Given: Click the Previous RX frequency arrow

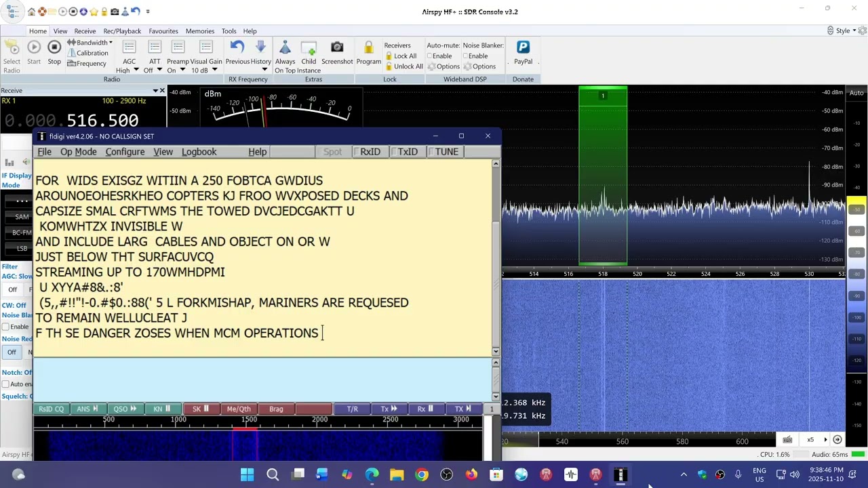Looking at the screenshot, I should pos(237,47).
